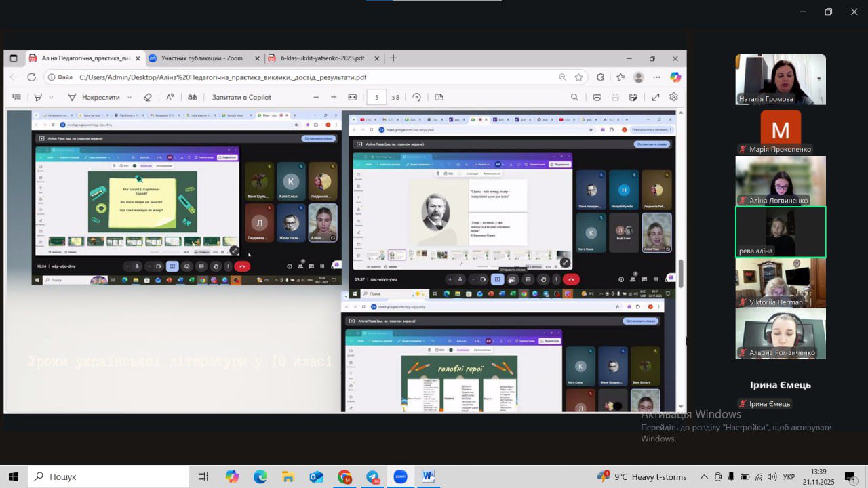Click the search magnifier in PDF toolbar
The image size is (868, 488).
pos(574,97)
